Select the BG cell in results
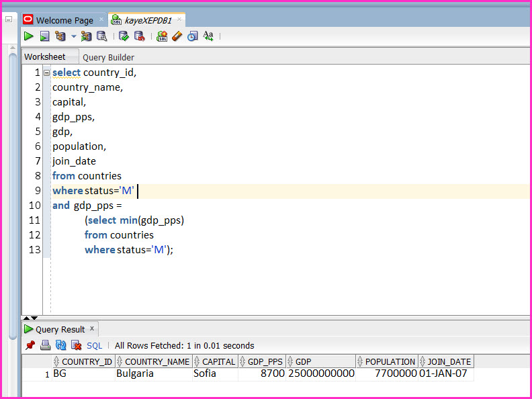 [84, 373]
